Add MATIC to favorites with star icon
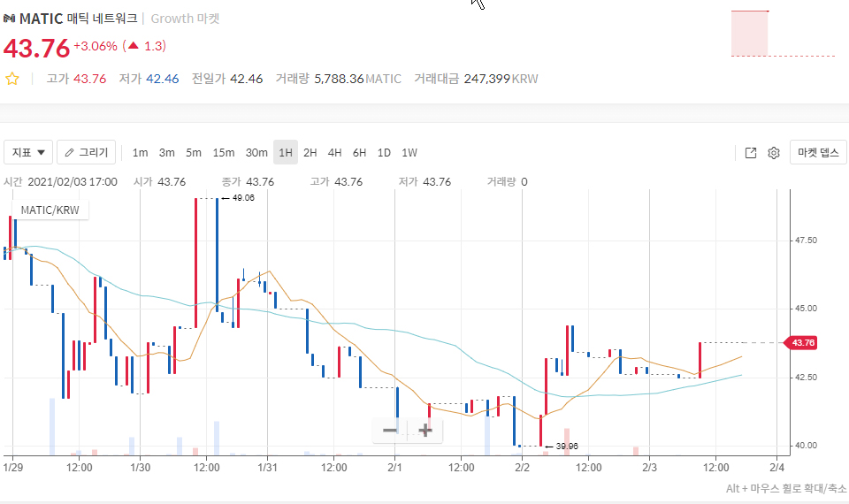This screenshot has width=849, height=504. coord(11,79)
